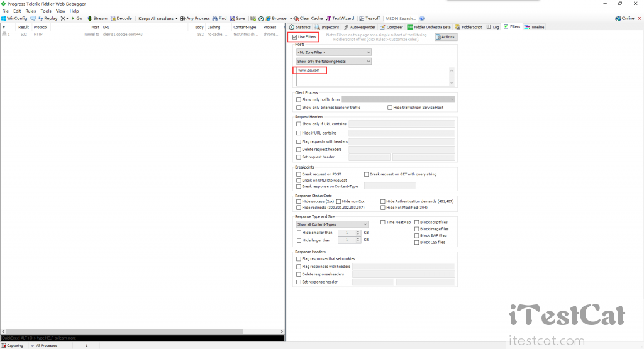Open Show only the following Hosts dropdown

333,61
